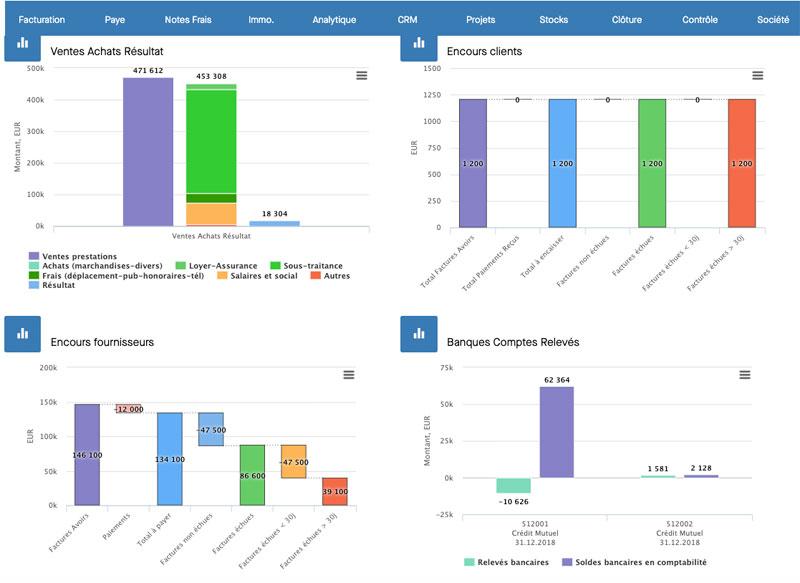Open the Notes Frais menu
800x583 pixels.
click(188, 19)
